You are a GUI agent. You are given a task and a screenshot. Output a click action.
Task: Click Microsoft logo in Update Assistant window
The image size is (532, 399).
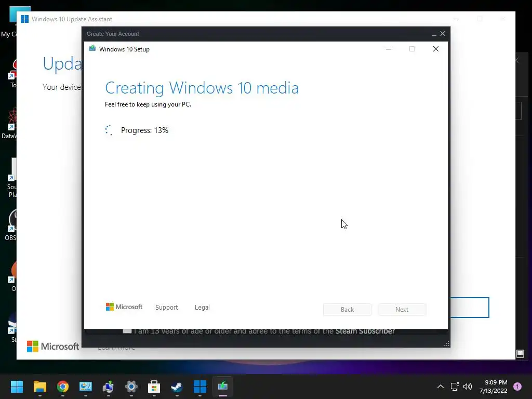pyautogui.click(x=52, y=347)
